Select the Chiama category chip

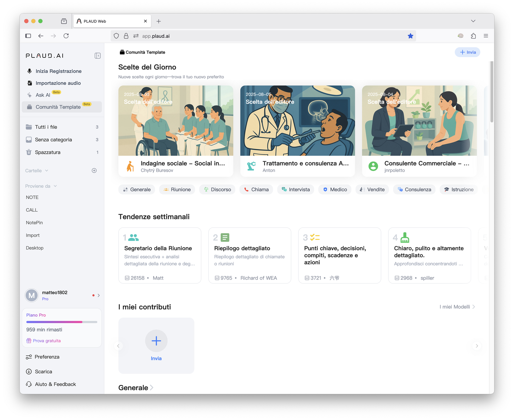pyautogui.click(x=256, y=189)
